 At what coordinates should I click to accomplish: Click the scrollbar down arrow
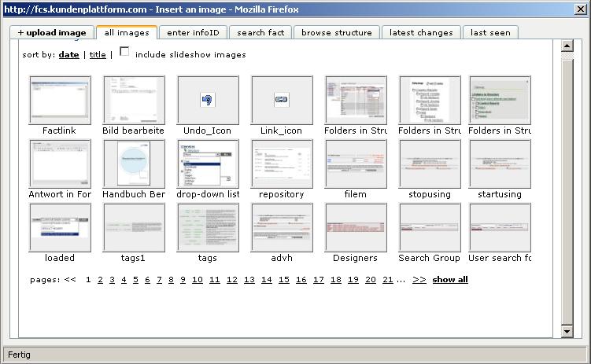coord(567,332)
